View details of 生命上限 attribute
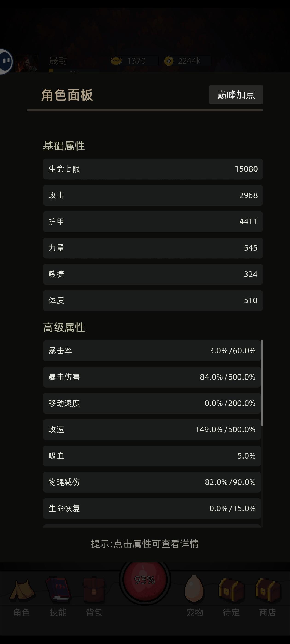 153,169
